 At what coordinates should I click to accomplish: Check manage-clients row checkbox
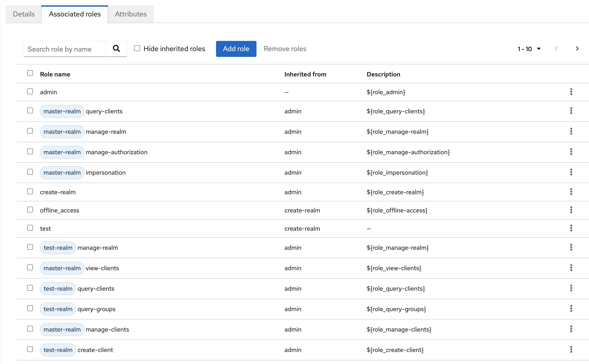coord(30,329)
